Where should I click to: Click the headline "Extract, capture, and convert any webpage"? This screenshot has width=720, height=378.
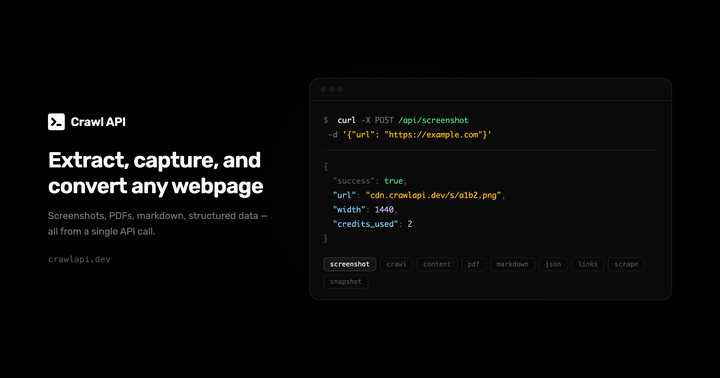click(x=155, y=173)
